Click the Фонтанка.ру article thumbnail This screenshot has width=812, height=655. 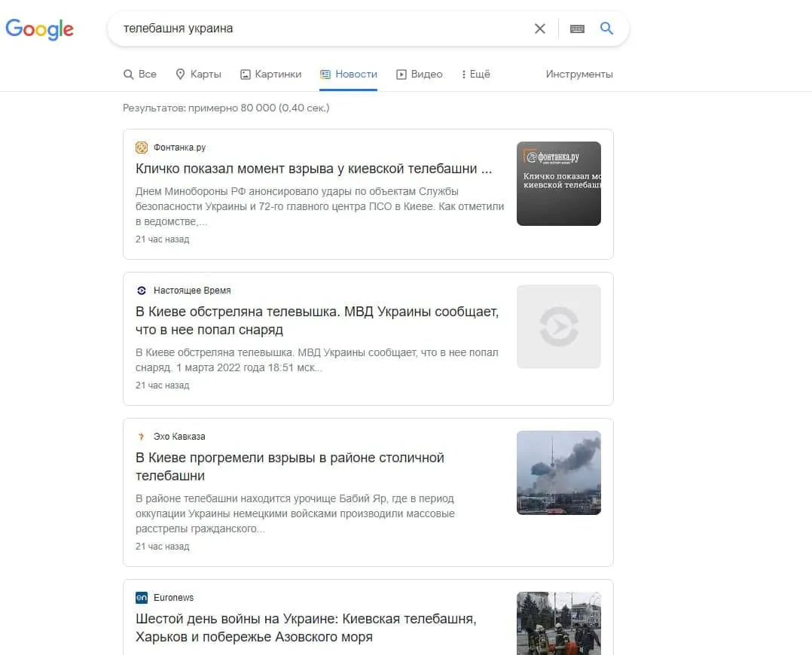pos(559,184)
